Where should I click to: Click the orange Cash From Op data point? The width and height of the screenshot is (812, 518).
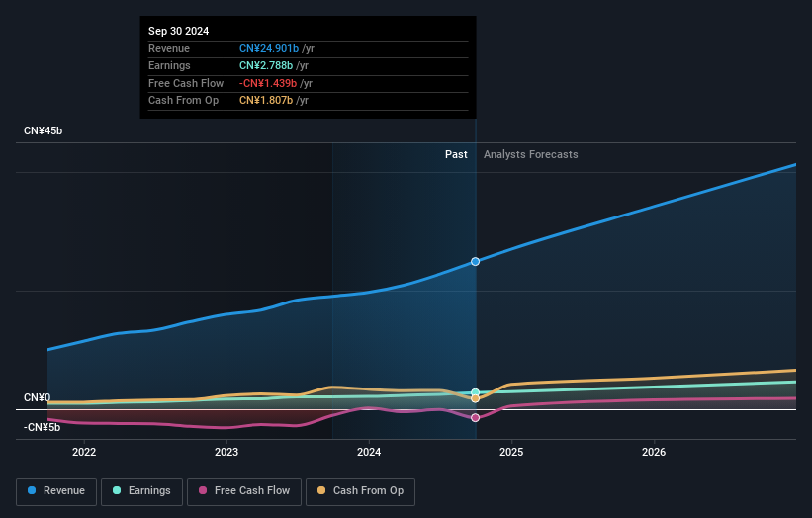click(x=475, y=399)
